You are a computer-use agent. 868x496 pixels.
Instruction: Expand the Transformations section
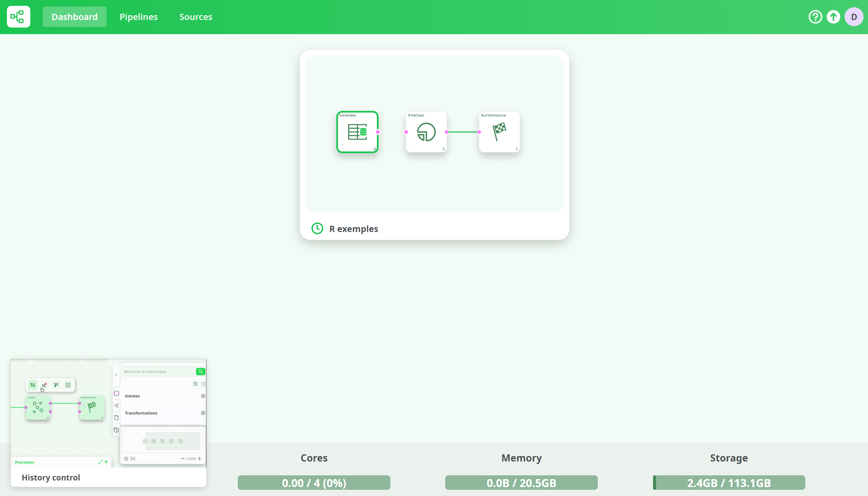(x=203, y=413)
